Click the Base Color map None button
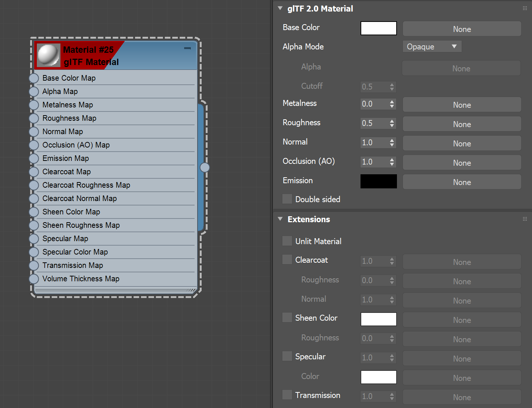 pyautogui.click(x=462, y=29)
